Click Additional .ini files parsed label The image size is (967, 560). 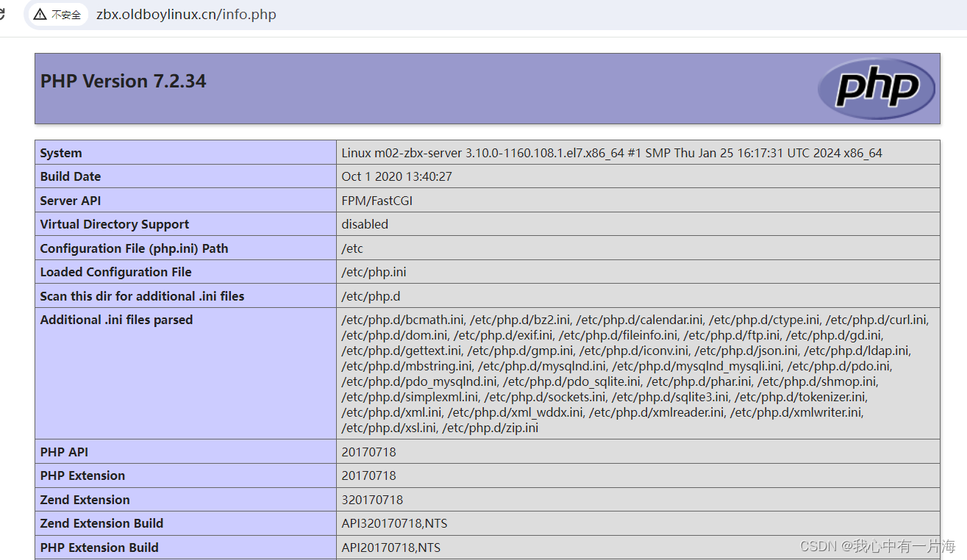(x=116, y=320)
